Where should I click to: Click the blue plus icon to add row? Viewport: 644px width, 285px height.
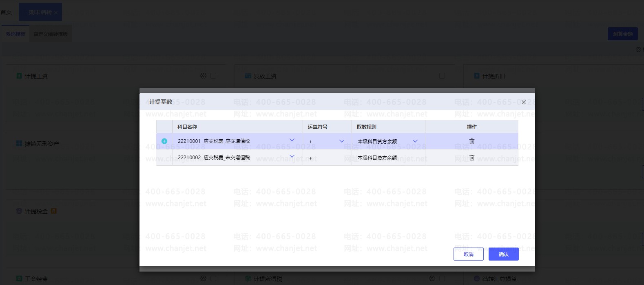(x=164, y=141)
